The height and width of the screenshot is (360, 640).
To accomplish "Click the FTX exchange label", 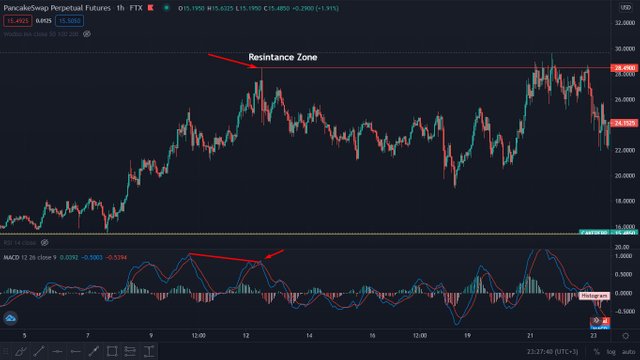I will (x=136, y=8).
